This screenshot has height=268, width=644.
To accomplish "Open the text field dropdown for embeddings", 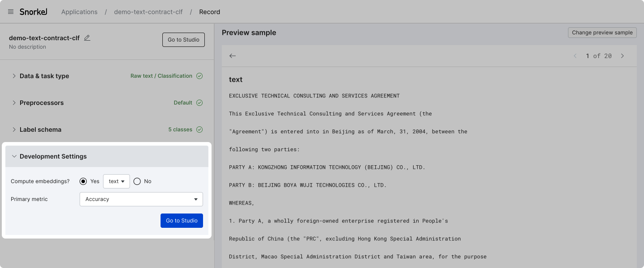I will tap(116, 181).
